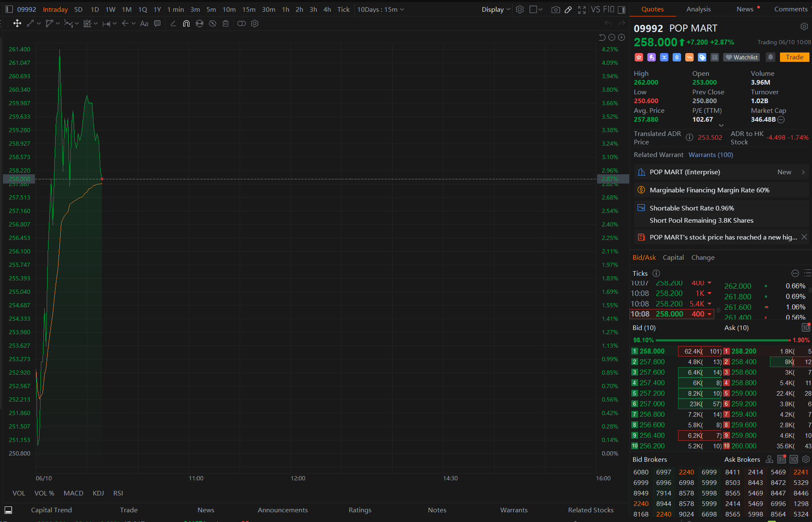Toggle the drawing pencil tool in top bar
This screenshot has height=522, width=812.
(568, 9)
